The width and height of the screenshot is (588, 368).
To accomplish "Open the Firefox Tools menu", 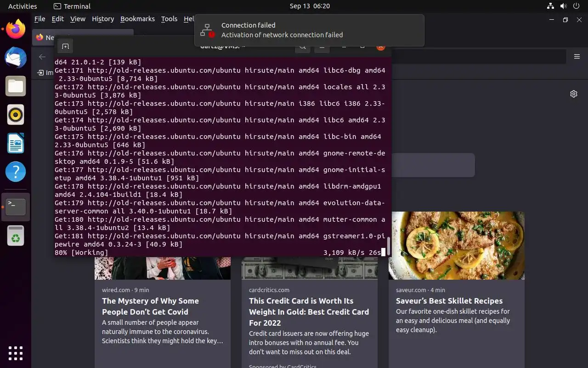I will pyautogui.click(x=169, y=19).
